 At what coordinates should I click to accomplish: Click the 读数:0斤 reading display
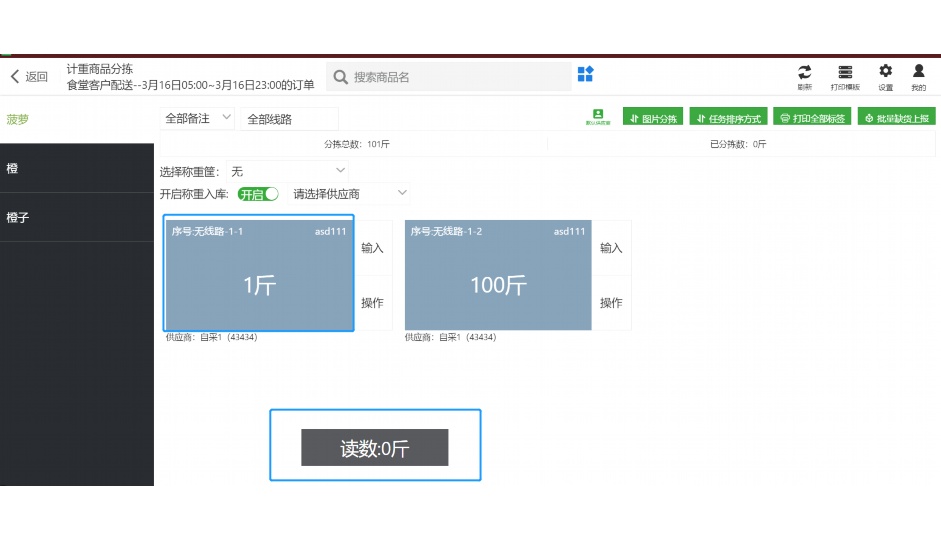point(374,448)
